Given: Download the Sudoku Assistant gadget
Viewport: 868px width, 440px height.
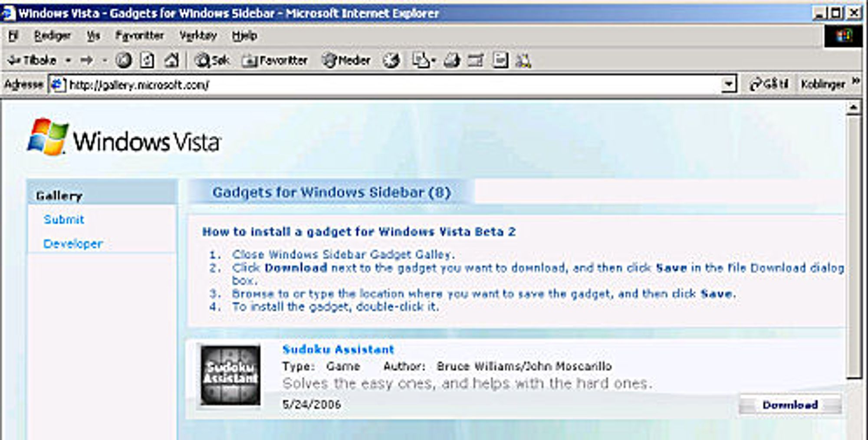Looking at the screenshot, I should [790, 405].
